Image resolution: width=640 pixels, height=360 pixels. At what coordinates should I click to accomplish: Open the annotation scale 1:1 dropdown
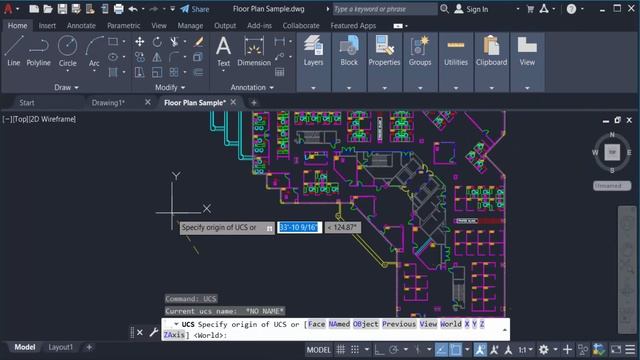coord(525,350)
